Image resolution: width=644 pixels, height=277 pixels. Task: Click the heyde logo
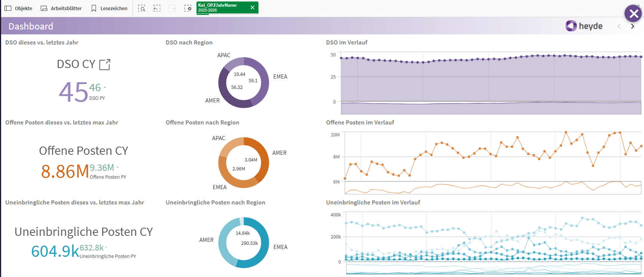coord(584,26)
